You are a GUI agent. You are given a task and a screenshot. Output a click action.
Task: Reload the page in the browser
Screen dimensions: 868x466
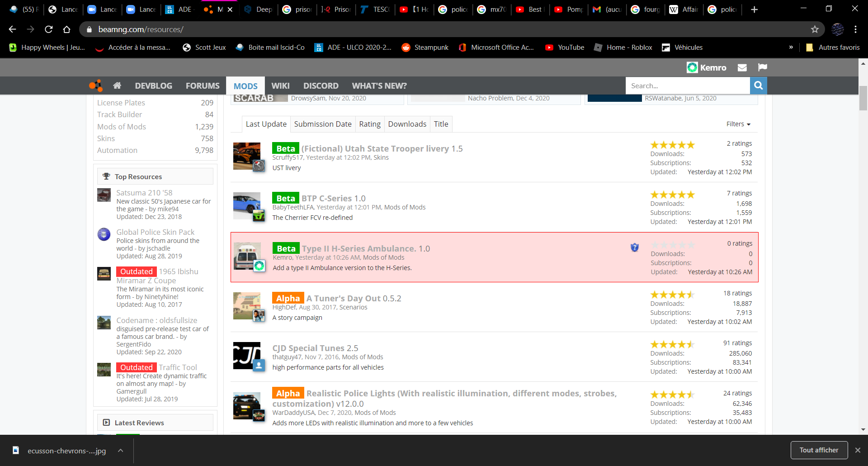(49, 29)
